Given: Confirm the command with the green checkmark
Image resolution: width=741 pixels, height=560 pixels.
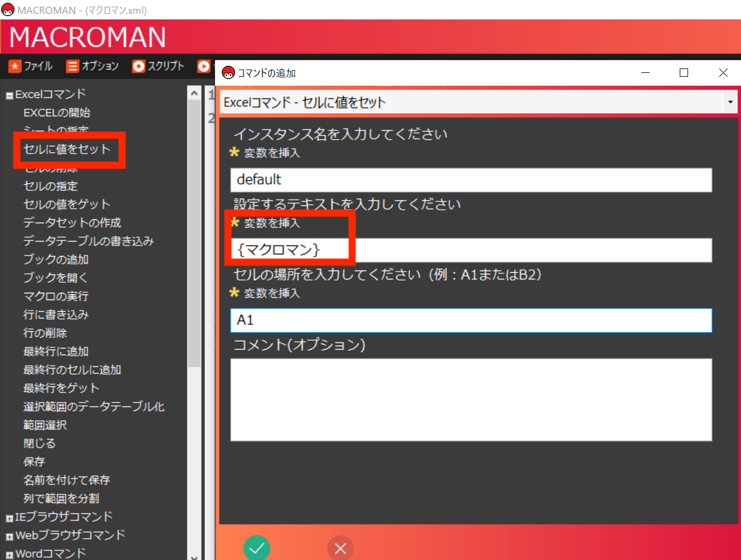Looking at the screenshot, I should pyautogui.click(x=257, y=548).
